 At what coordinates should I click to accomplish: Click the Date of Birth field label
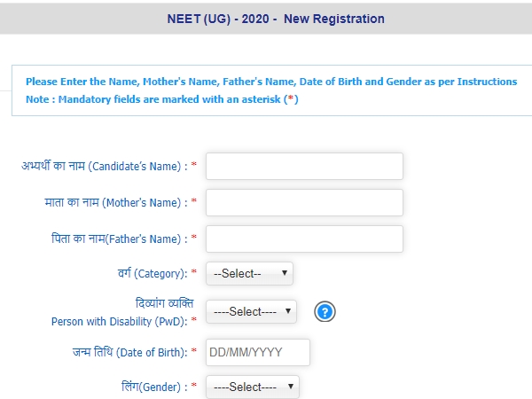click(130, 352)
